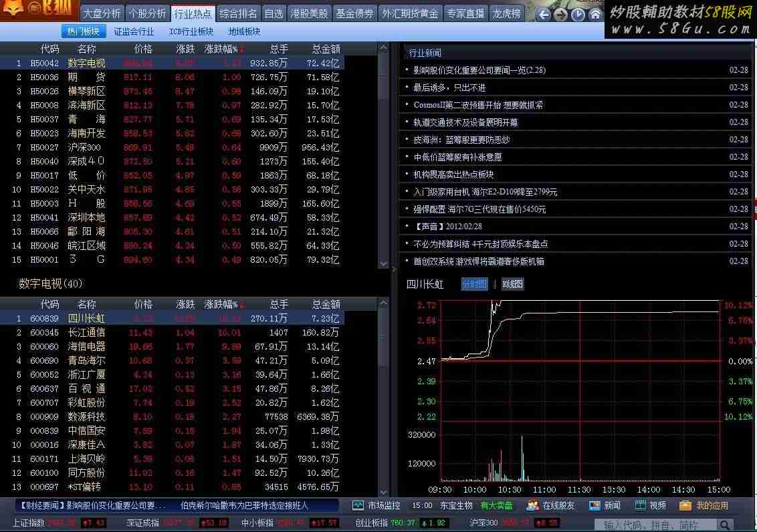Open news 轨道交通技术及设备展明开幕
Viewport: 757px width, 532px height.
pyautogui.click(x=465, y=122)
